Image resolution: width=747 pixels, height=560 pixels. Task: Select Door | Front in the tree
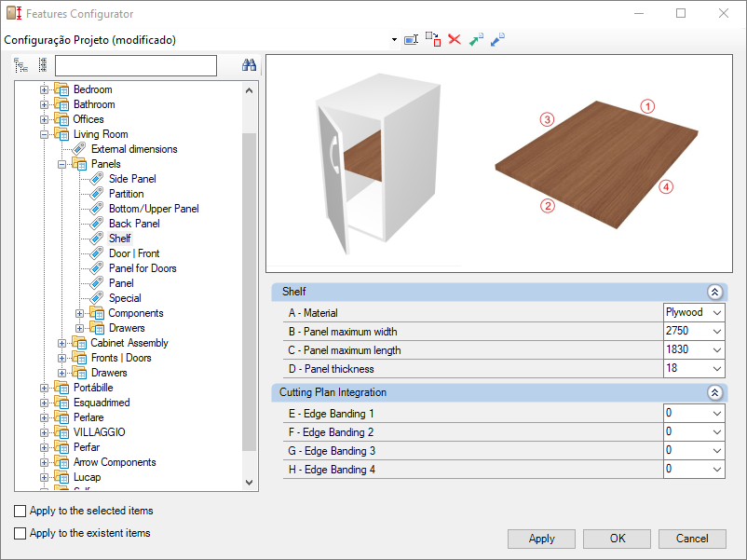134,253
